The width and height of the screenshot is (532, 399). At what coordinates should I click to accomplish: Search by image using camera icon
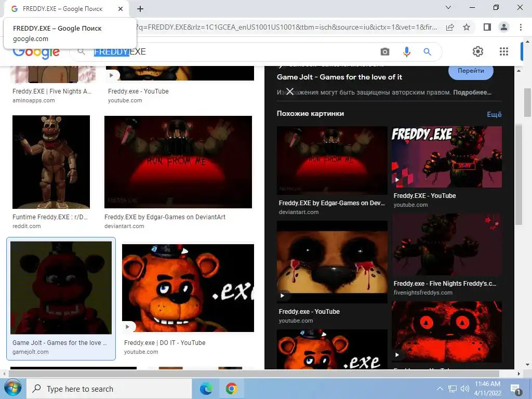point(385,51)
